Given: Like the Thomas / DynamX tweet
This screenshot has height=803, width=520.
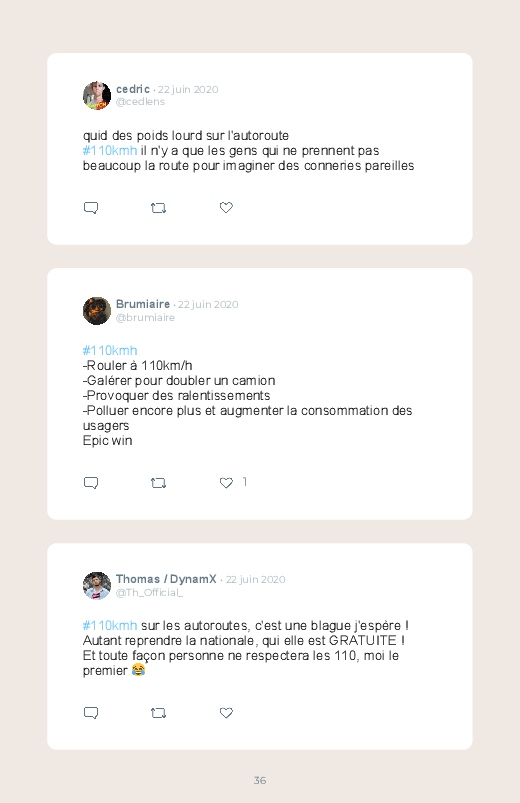Looking at the screenshot, I should (226, 712).
